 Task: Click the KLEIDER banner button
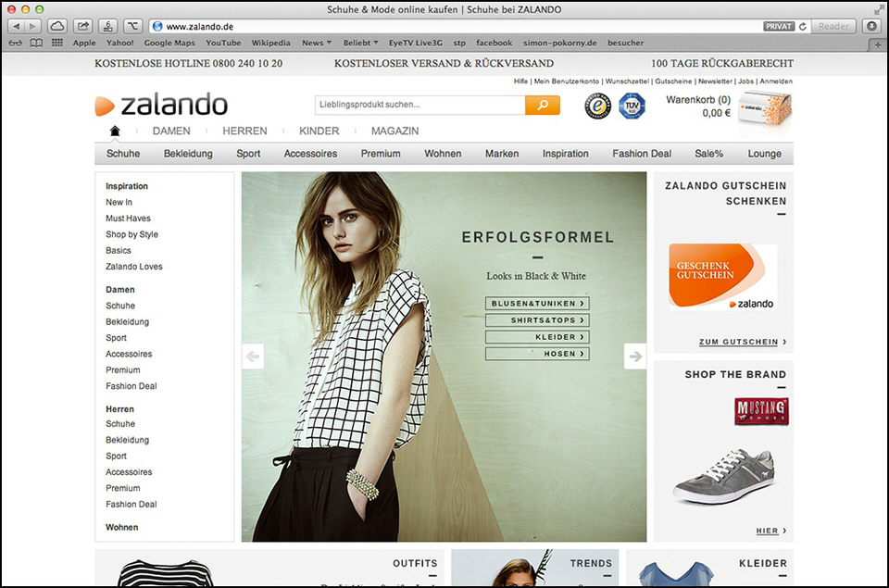pos(537,337)
